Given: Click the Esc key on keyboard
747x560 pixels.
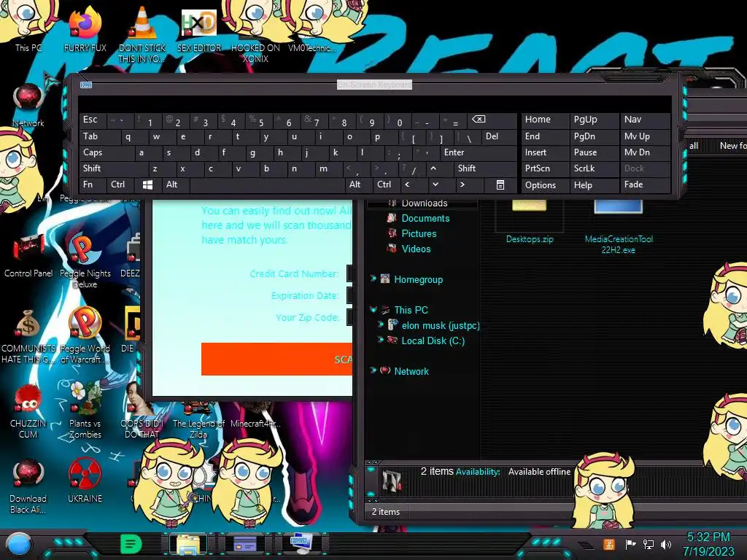Looking at the screenshot, I should pos(93,120).
